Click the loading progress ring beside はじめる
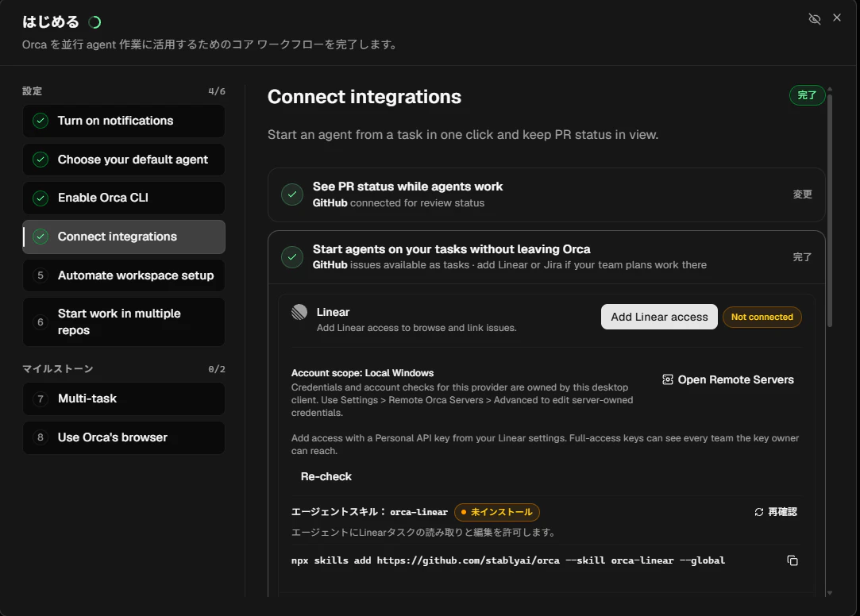Viewport: 860px width, 616px height. coord(94,22)
